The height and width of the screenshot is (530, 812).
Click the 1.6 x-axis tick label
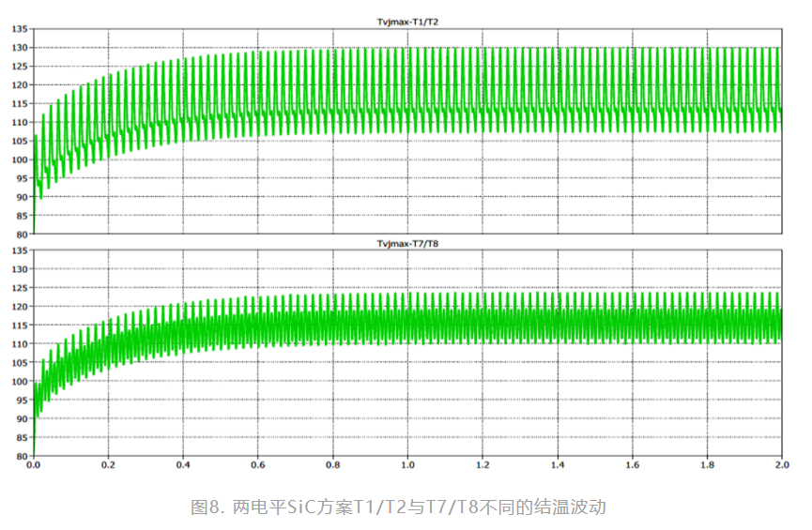[632, 464]
